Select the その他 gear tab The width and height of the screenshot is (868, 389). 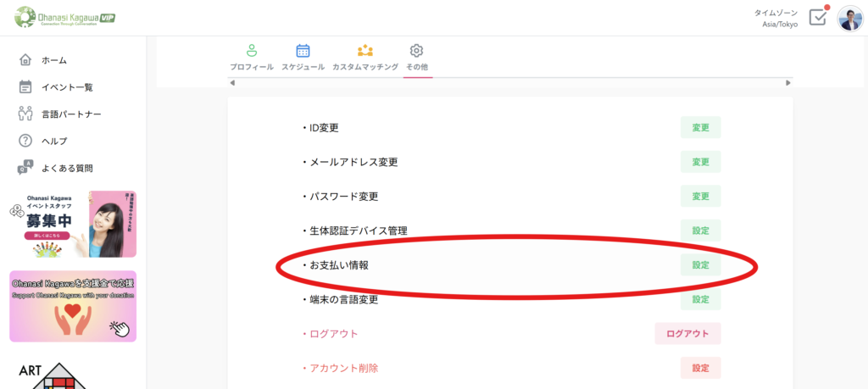point(416,51)
